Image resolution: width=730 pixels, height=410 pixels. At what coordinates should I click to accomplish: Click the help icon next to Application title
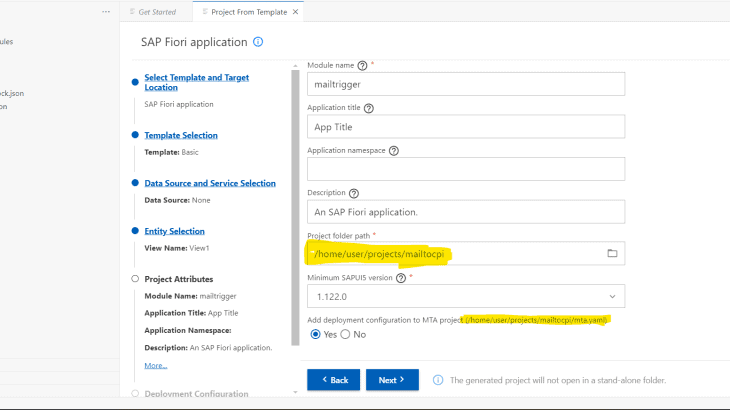click(x=369, y=108)
